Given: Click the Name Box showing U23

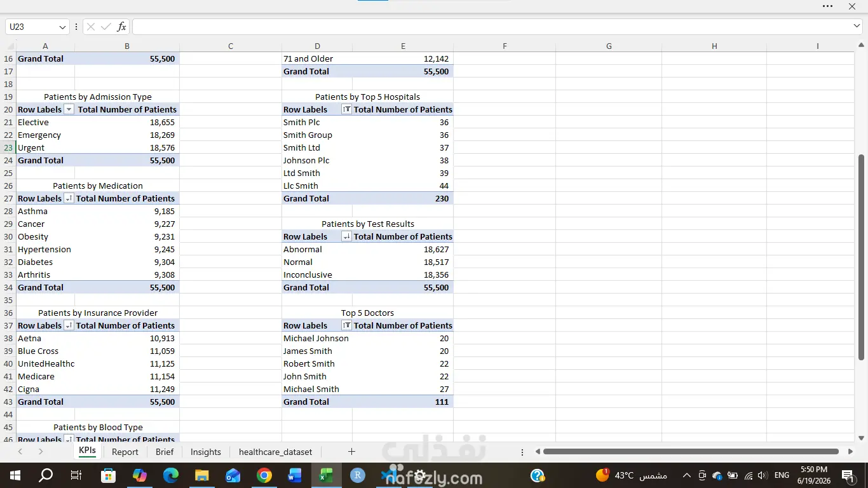Looking at the screenshot, I should click(x=31, y=27).
